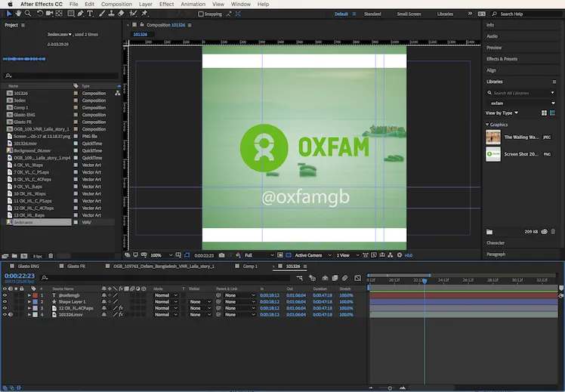Switch to the Comp 1 timeline tab
This screenshot has height=392, width=565.
(250, 267)
